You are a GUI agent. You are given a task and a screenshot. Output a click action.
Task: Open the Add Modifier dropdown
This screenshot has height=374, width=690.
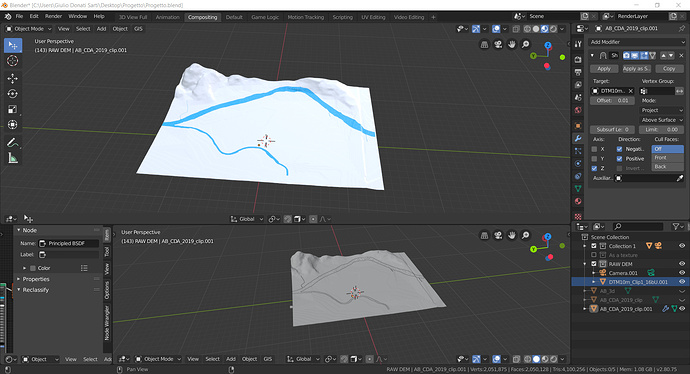point(637,42)
